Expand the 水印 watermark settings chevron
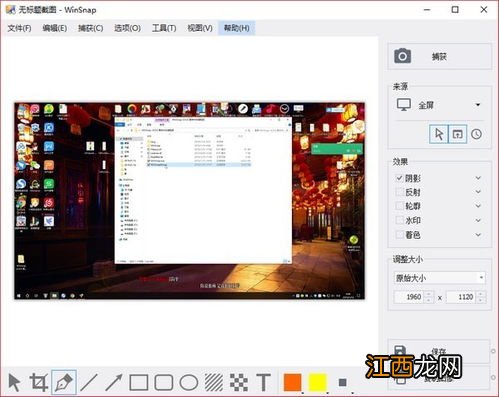Image resolution: width=499 pixels, height=397 pixels. tap(478, 220)
